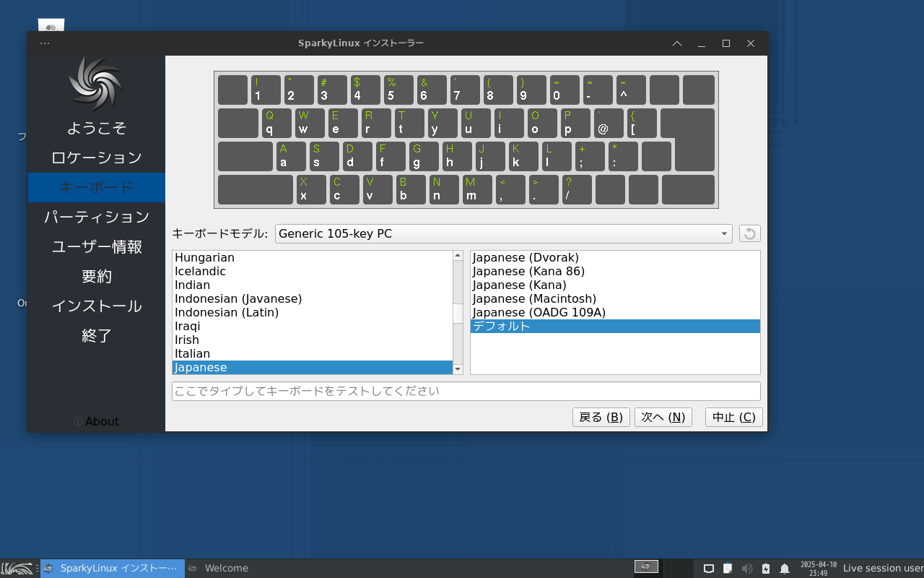Viewport: 924px width, 578px height.
Task: Click the layout list scroll-up arrow
Action: point(458,255)
